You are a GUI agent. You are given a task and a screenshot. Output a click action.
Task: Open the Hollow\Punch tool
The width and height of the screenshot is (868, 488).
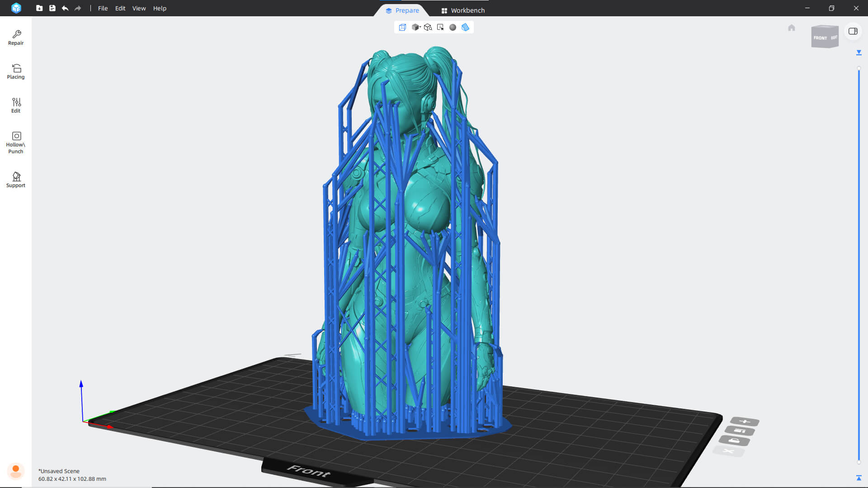16,143
